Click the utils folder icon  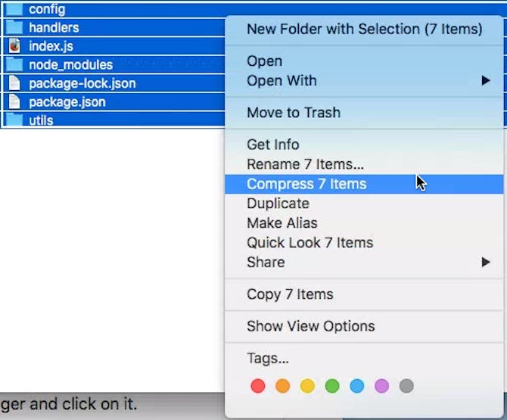(14, 120)
